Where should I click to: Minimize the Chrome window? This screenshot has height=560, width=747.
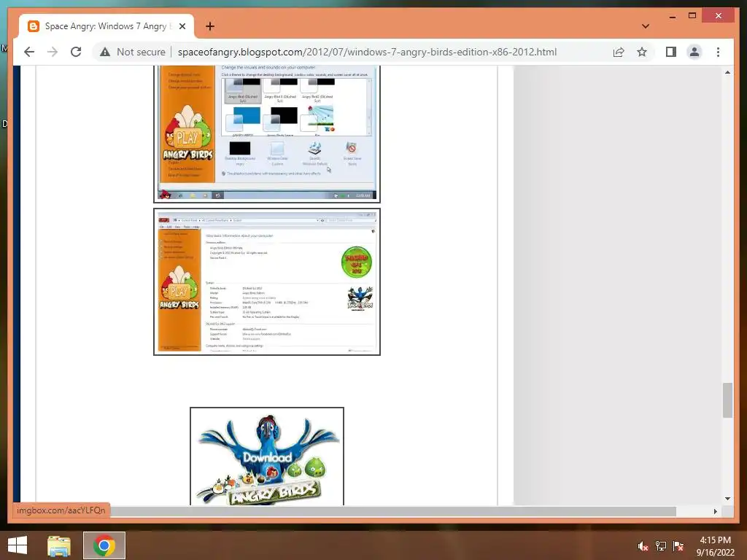(x=672, y=17)
